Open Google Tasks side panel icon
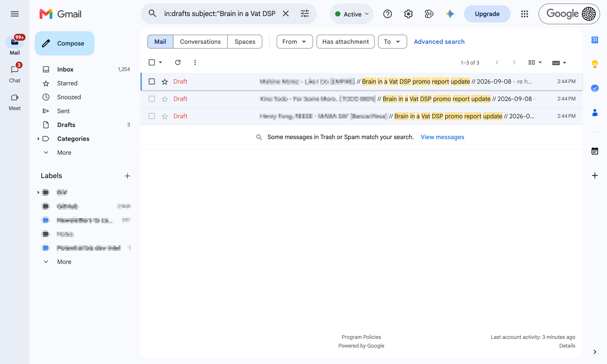Viewport: 607px width, 364px height. click(x=595, y=88)
